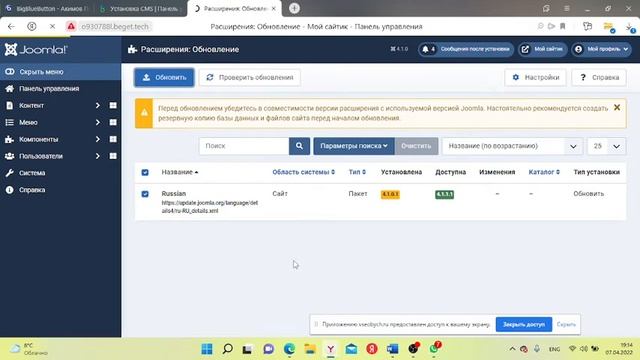Viewport: 640px width, 360px height.
Task: Open Chat app from taskbar
Action: coord(269,349)
